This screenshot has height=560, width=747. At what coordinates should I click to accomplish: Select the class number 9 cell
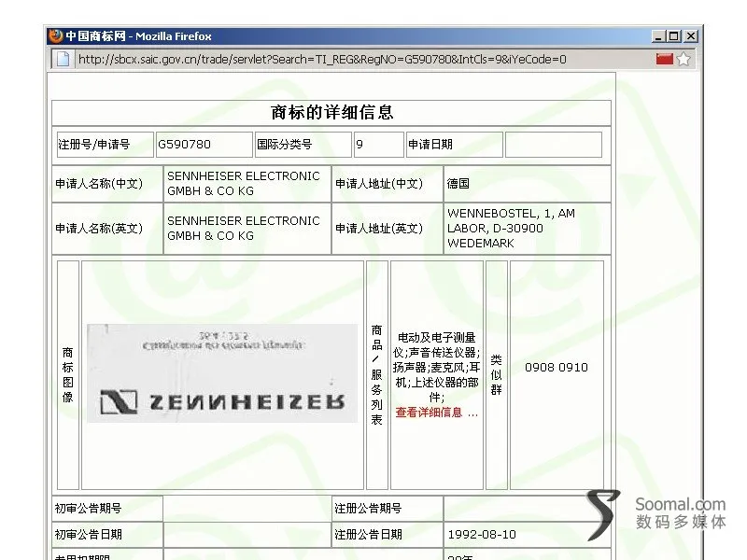[x=379, y=145]
